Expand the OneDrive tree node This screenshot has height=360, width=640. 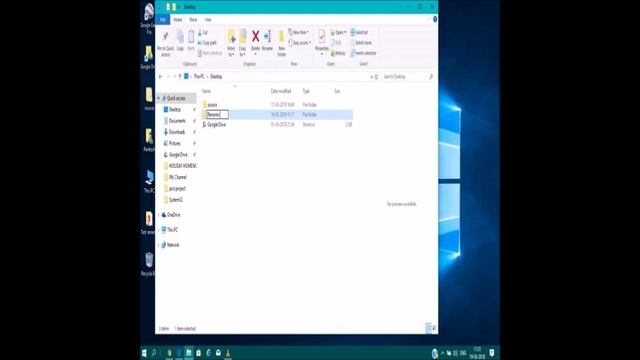[159, 215]
